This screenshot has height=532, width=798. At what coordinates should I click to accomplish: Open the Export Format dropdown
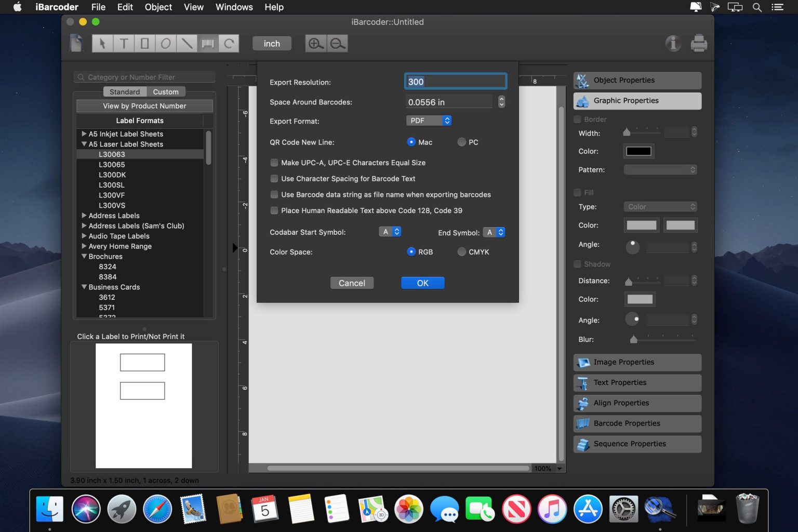click(429, 121)
